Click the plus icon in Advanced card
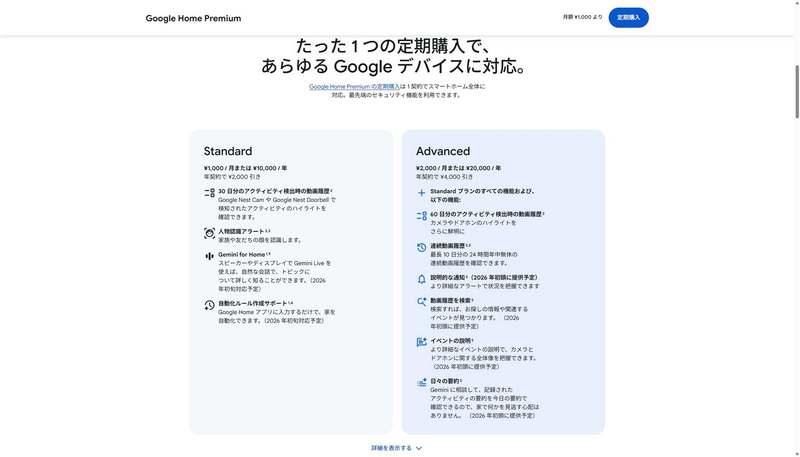The image size is (800, 457). [421, 193]
